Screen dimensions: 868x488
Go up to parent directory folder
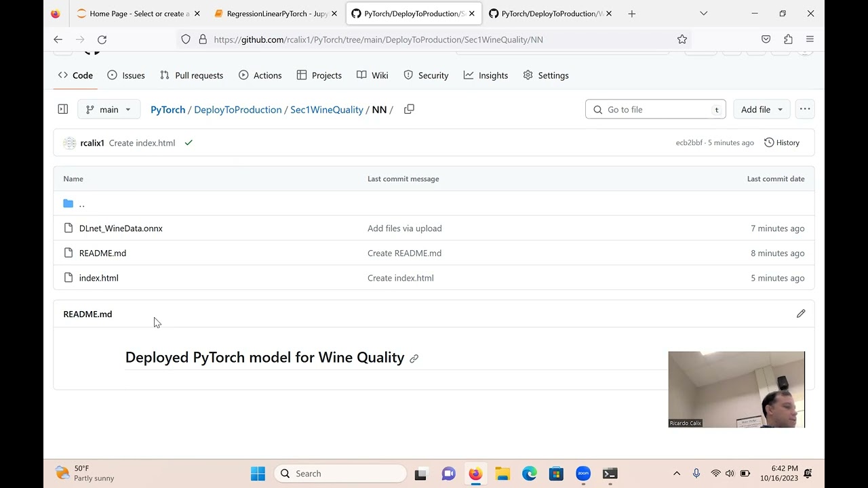pos(81,203)
